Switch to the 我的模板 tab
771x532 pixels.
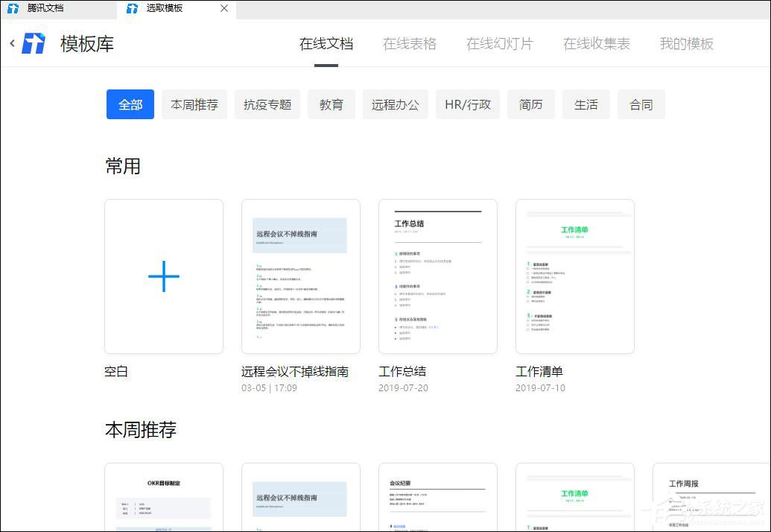pyautogui.click(x=685, y=44)
